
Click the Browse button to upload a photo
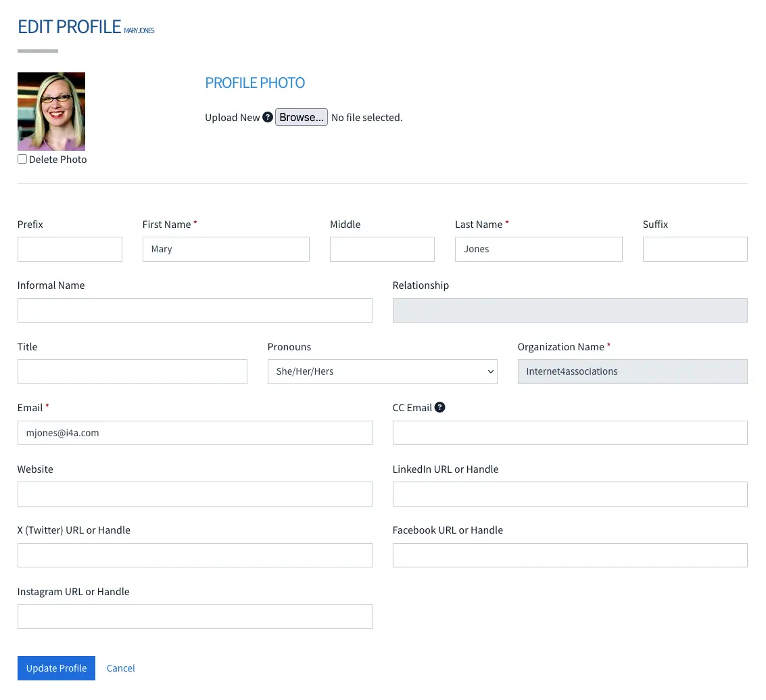pos(302,117)
